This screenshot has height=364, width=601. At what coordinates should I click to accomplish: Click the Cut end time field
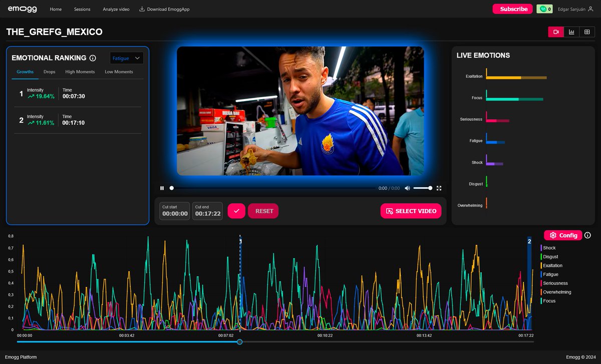[208, 211]
